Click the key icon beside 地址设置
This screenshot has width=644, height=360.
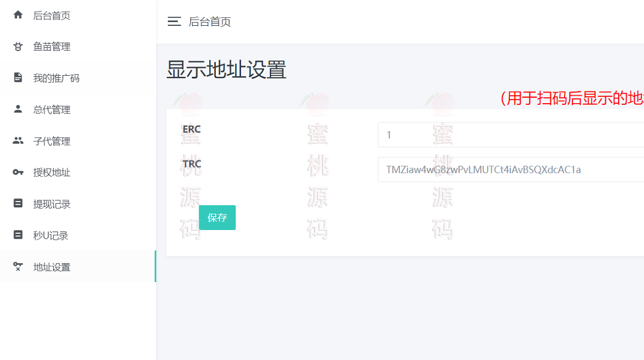(18, 267)
